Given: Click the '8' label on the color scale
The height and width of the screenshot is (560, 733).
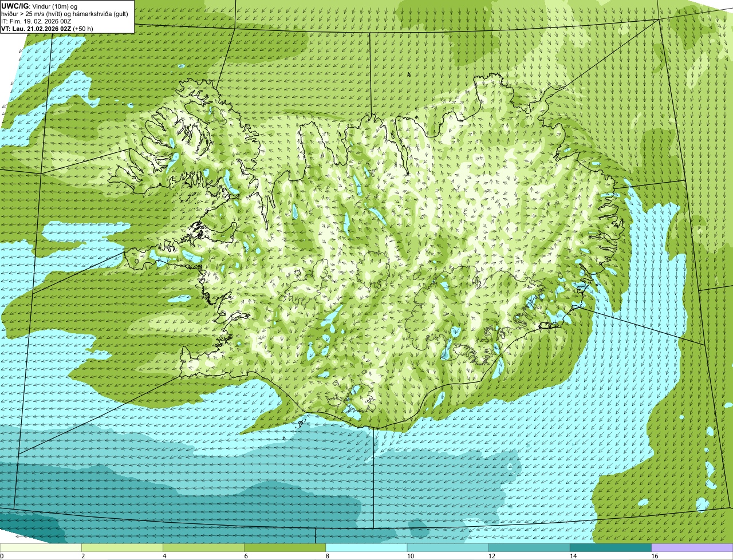Looking at the screenshot, I should tap(327, 556).
